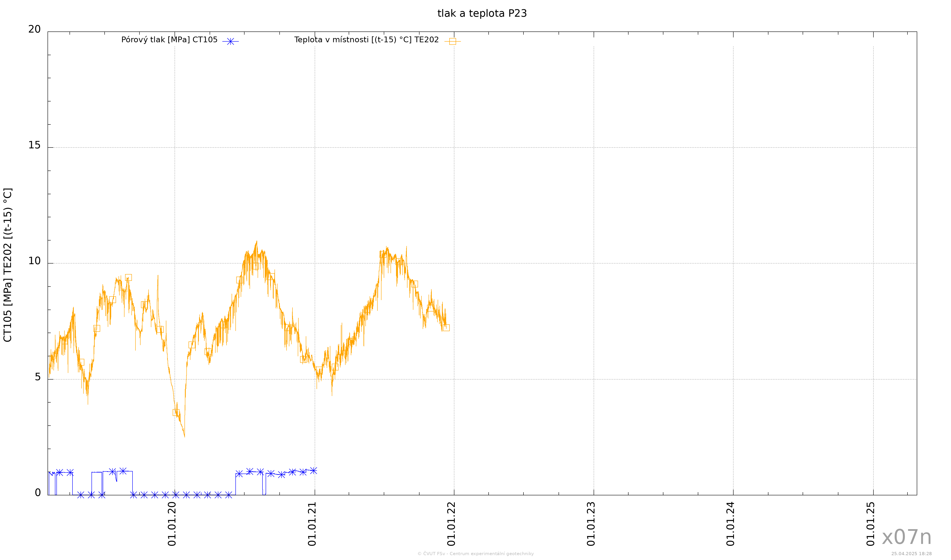Image resolution: width=951 pixels, height=560 pixels.
Task: Click legend label 'Pórový tlak [MPa] CT105'
Action: 169,40
